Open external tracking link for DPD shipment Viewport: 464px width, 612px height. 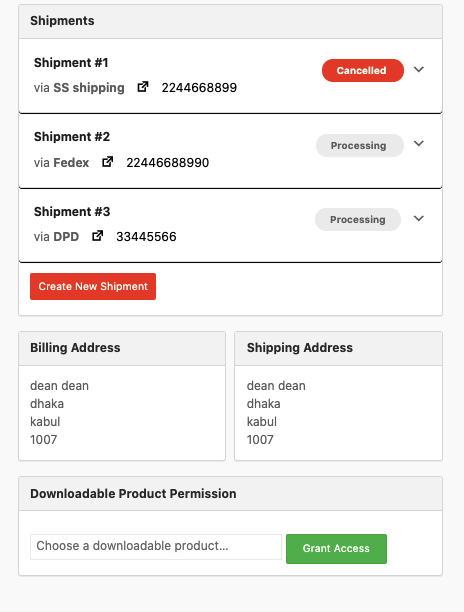pos(97,236)
